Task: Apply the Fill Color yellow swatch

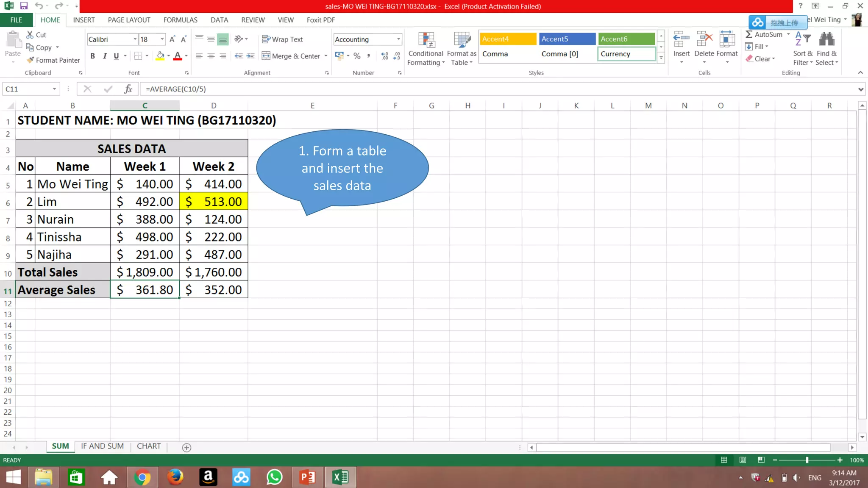Action: 160,56
